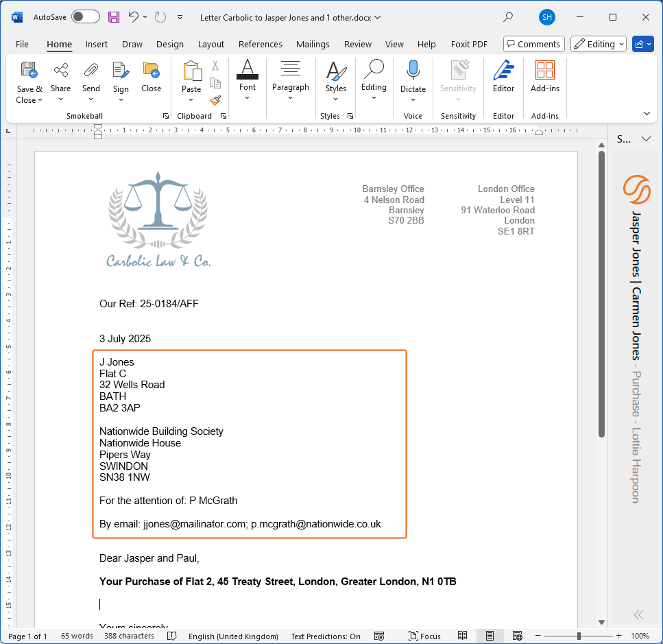Open the File menu
Image resolution: width=663 pixels, height=644 pixels.
pyautogui.click(x=22, y=44)
